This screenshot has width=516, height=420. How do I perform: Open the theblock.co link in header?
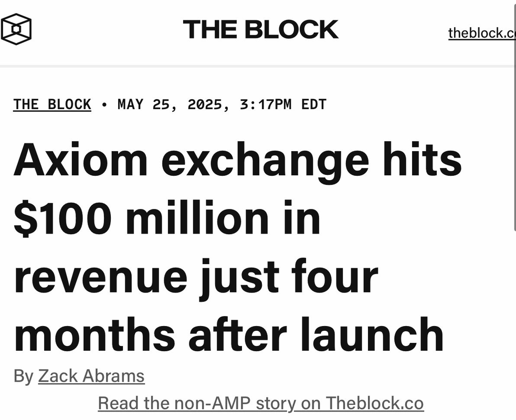pos(482,33)
